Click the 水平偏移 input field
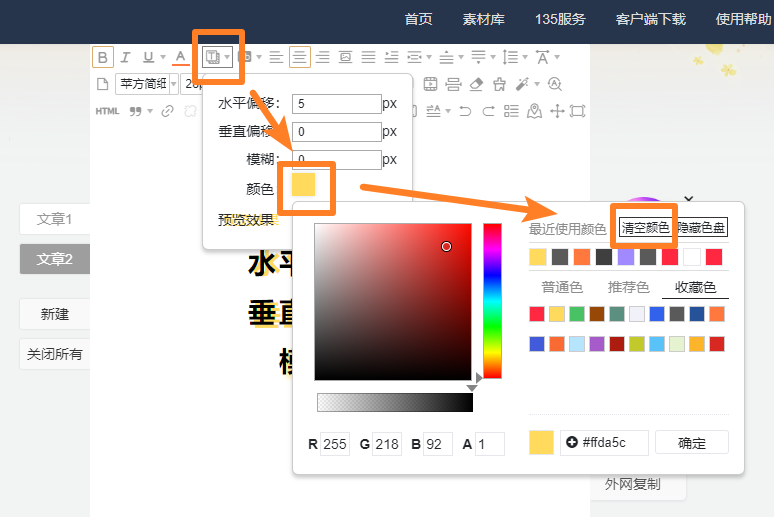The width and height of the screenshot is (774, 517). [x=337, y=103]
